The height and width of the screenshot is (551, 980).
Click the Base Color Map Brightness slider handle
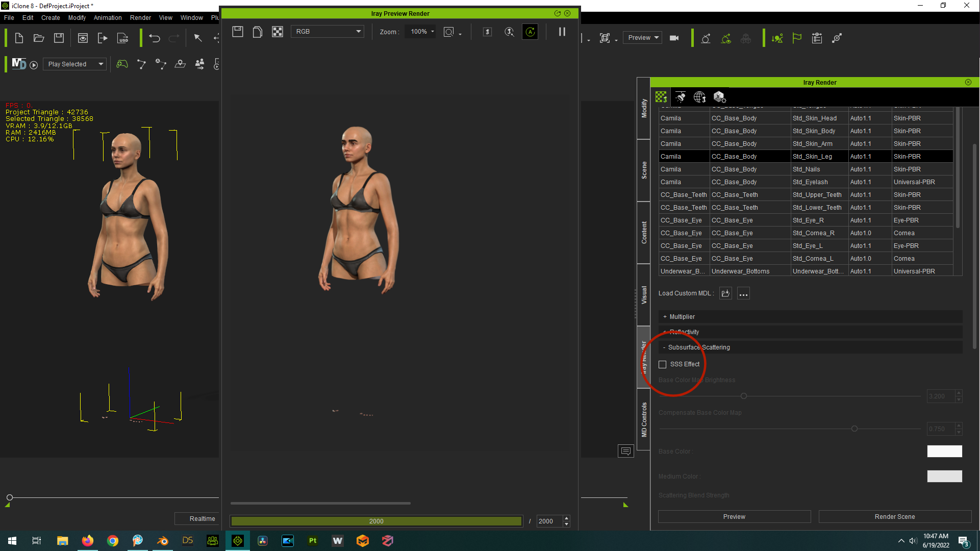click(x=744, y=396)
